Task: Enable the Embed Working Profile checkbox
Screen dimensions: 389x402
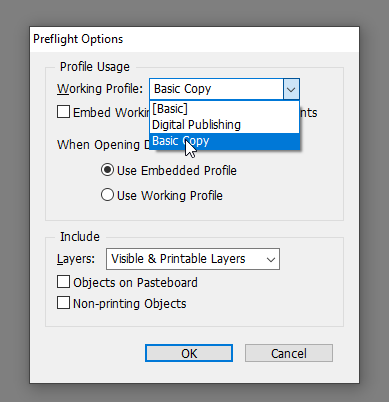Action: pyautogui.click(x=63, y=112)
